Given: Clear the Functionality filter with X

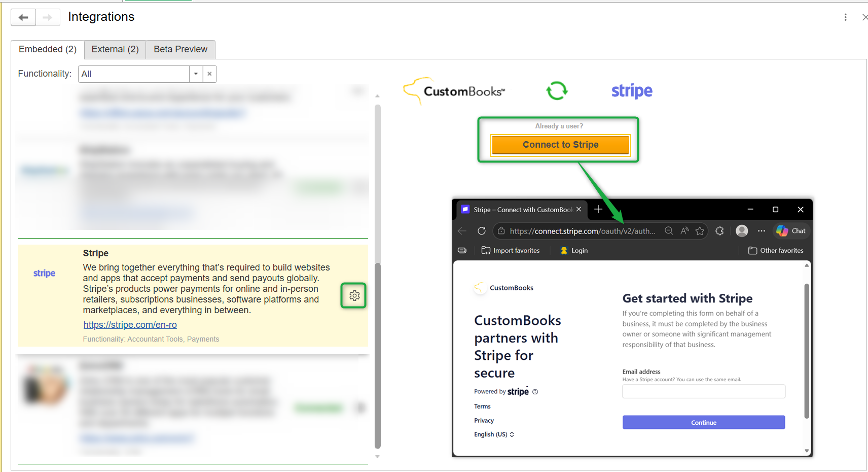Looking at the screenshot, I should (209, 74).
